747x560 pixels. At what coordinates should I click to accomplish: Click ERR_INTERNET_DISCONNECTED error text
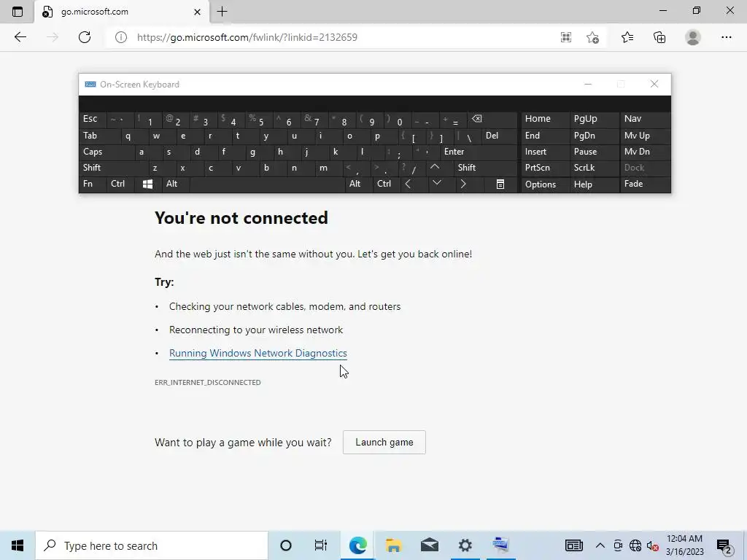point(208,382)
